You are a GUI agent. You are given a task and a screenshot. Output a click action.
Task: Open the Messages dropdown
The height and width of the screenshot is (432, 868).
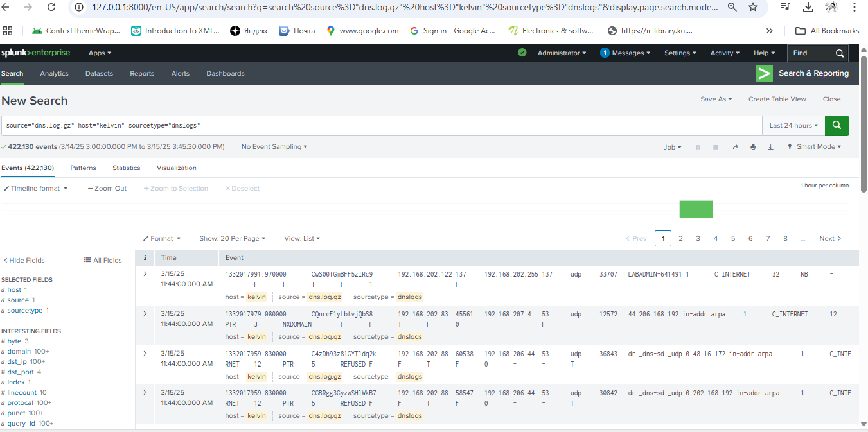(x=625, y=53)
